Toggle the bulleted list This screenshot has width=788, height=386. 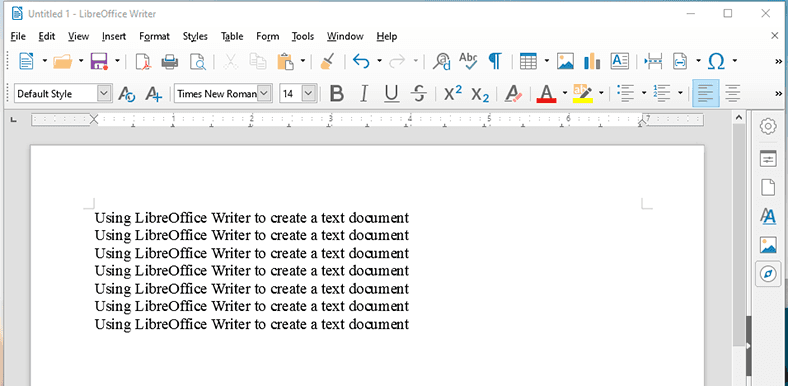coord(626,93)
